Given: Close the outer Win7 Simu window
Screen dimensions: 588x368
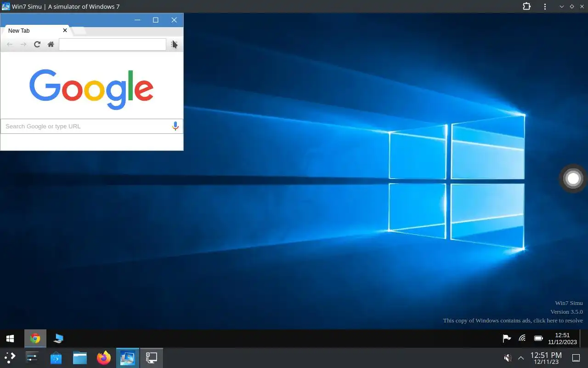Looking at the screenshot, I should tap(582, 6).
